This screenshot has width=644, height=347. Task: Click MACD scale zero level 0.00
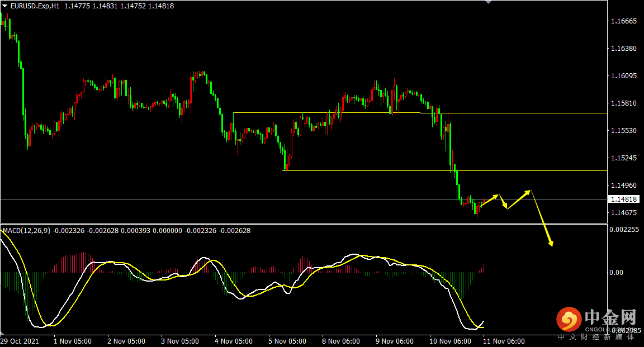(616, 273)
